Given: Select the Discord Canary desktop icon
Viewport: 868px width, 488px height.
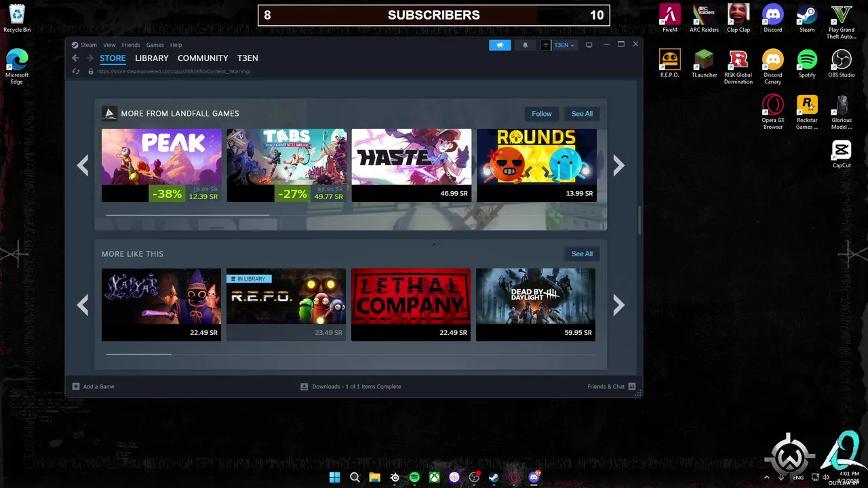Looking at the screenshot, I should point(773,67).
